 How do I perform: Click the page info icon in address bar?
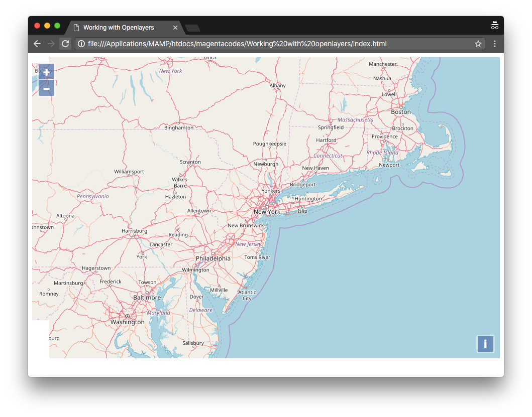81,44
